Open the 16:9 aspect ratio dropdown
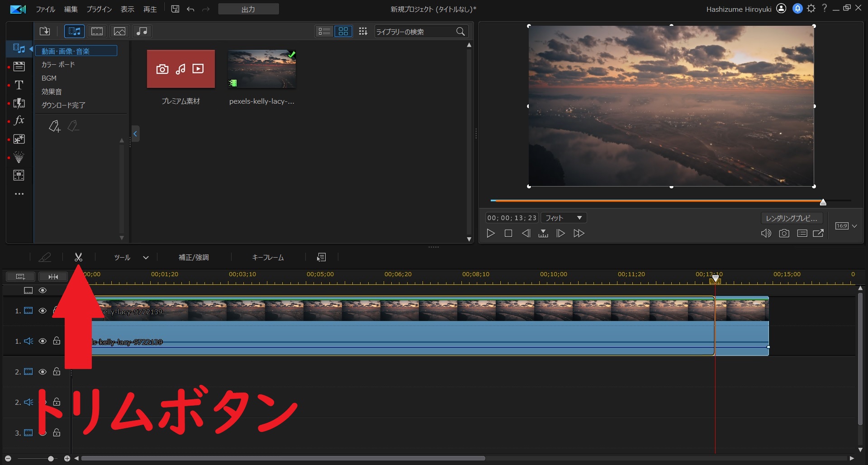The image size is (868, 465). coord(846,226)
